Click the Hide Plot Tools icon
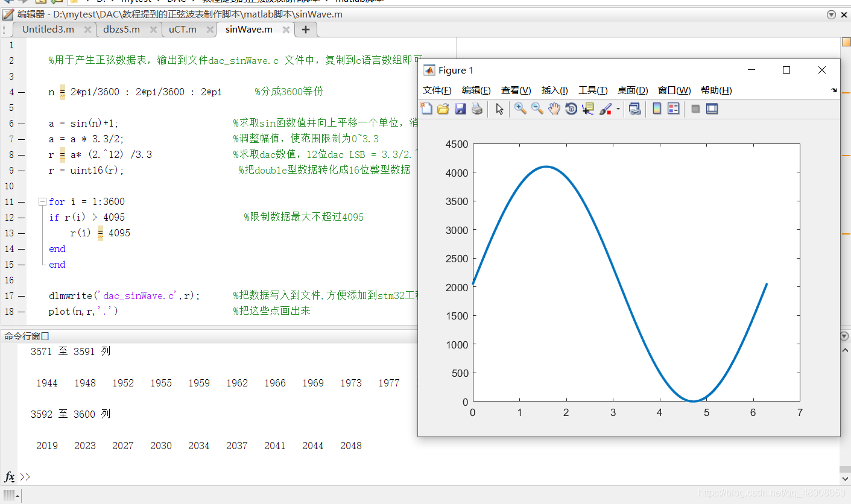 (x=695, y=109)
